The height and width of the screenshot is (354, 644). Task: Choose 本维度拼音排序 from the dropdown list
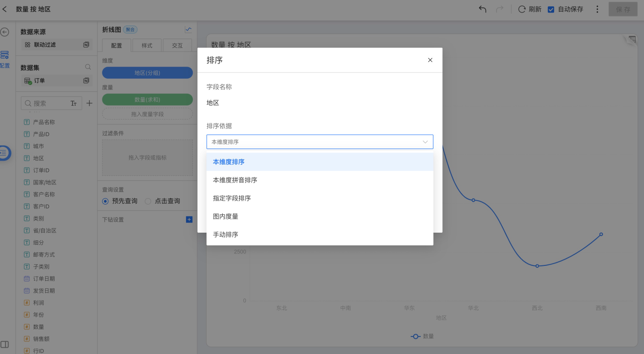point(235,180)
